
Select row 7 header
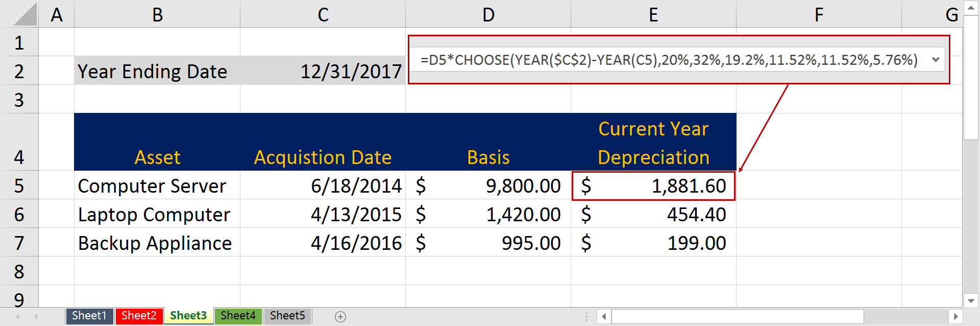coord(19,243)
